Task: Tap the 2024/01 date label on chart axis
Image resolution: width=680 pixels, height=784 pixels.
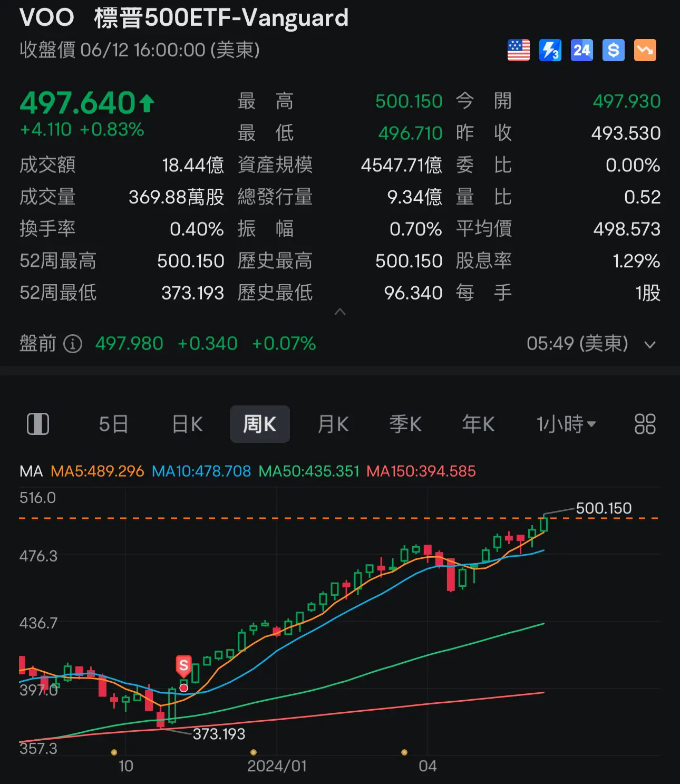Action: (x=277, y=766)
